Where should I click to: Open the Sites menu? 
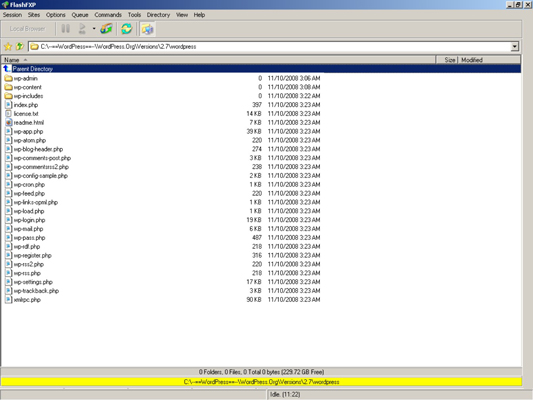(x=34, y=15)
